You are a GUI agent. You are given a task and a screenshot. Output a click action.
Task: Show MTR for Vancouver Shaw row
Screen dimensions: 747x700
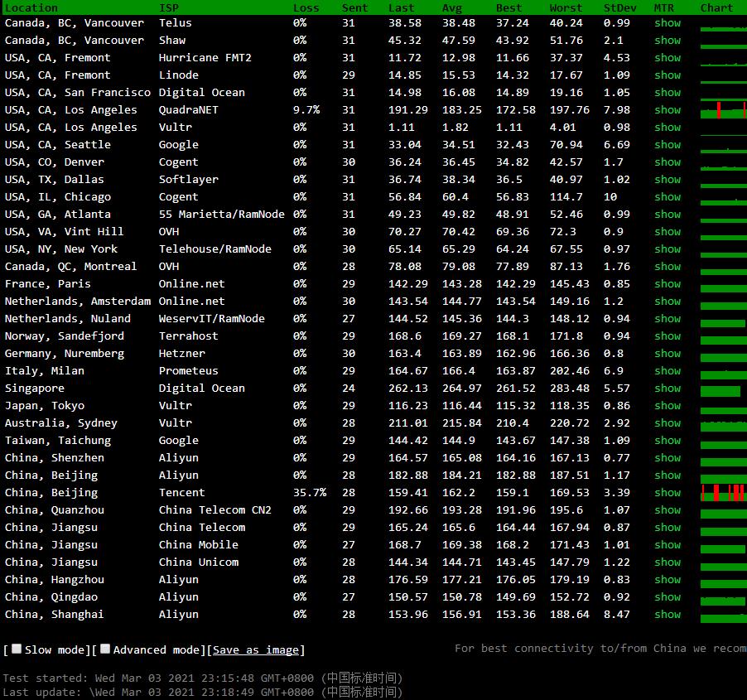(x=667, y=41)
